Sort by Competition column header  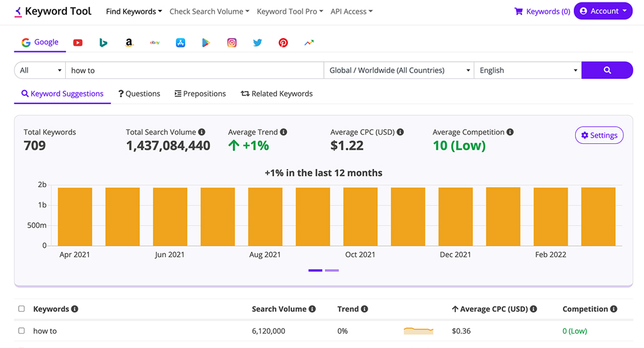585,309
